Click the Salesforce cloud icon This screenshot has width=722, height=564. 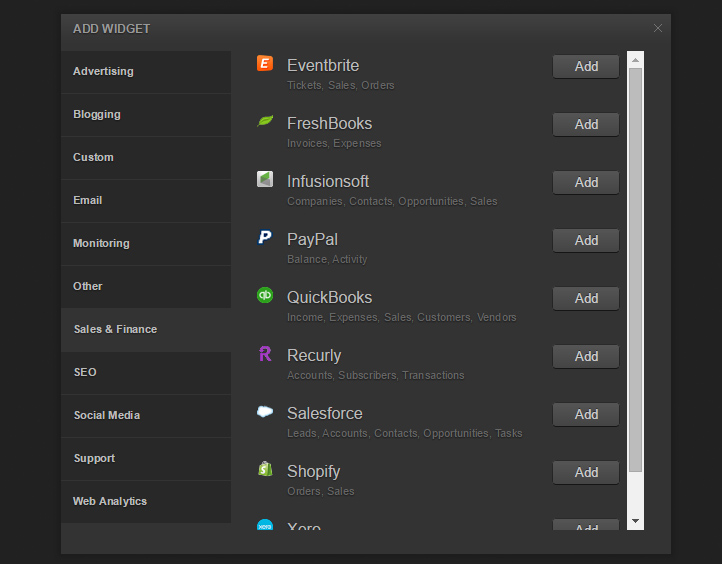point(265,411)
